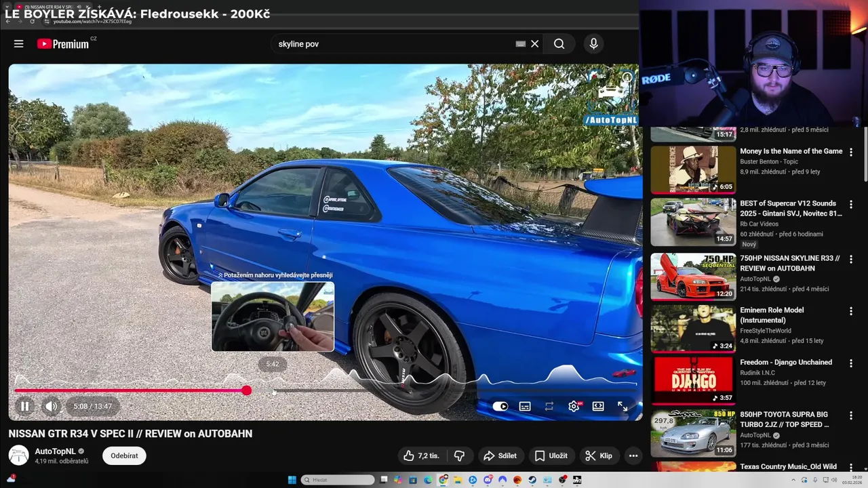Click 'Buster Benton - Topic' channel text
Image resolution: width=868 pixels, height=488 pixels.
pyautogui.click(x=769, y=161)
